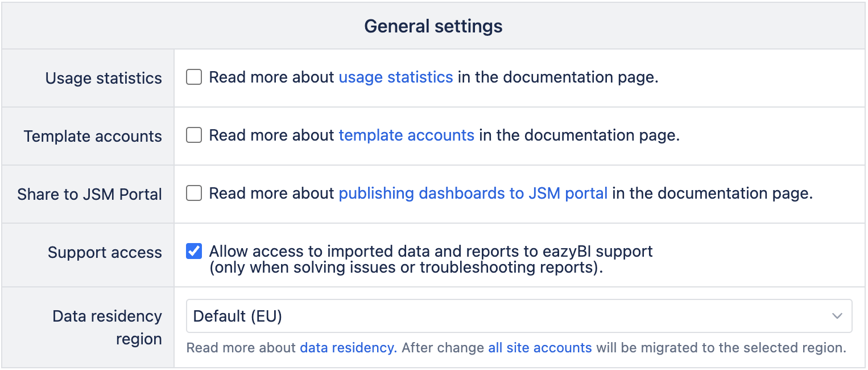Viewport: 868px width, 370px height.
Task: Open the usage statistics documentation link
Action: pyautogui.click(x=396, y=77)
